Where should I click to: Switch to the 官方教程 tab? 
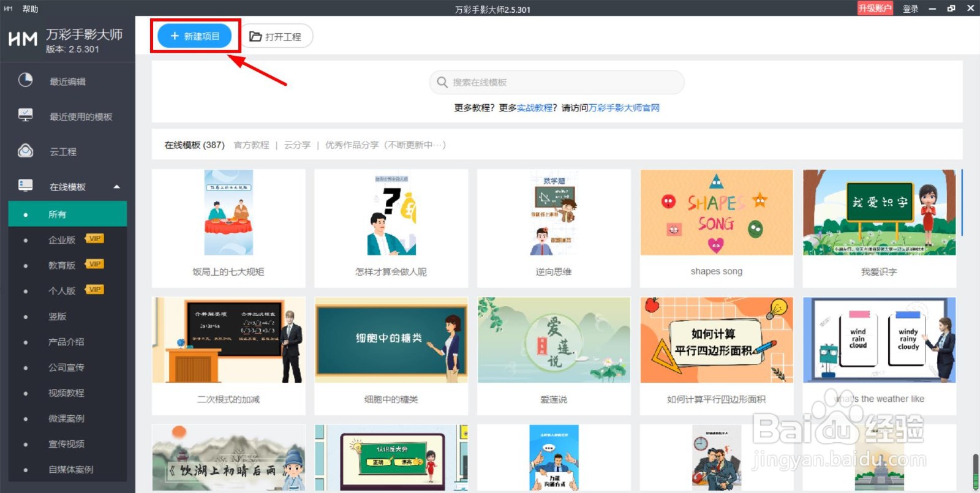(x=251, y=145)
